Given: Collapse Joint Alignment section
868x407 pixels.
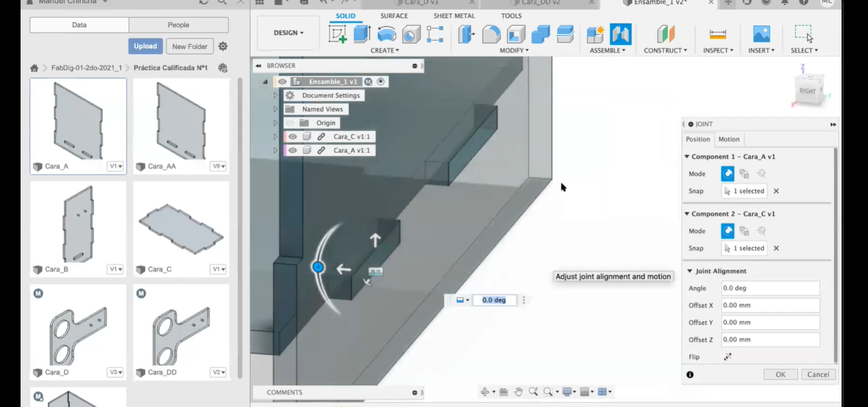Looking at the screenshot, I should tap(690, 271).
